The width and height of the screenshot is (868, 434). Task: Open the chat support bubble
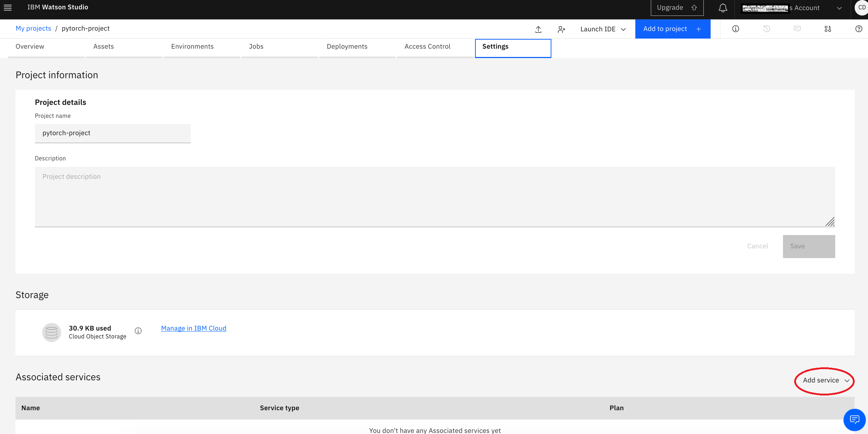coord(854,420)
